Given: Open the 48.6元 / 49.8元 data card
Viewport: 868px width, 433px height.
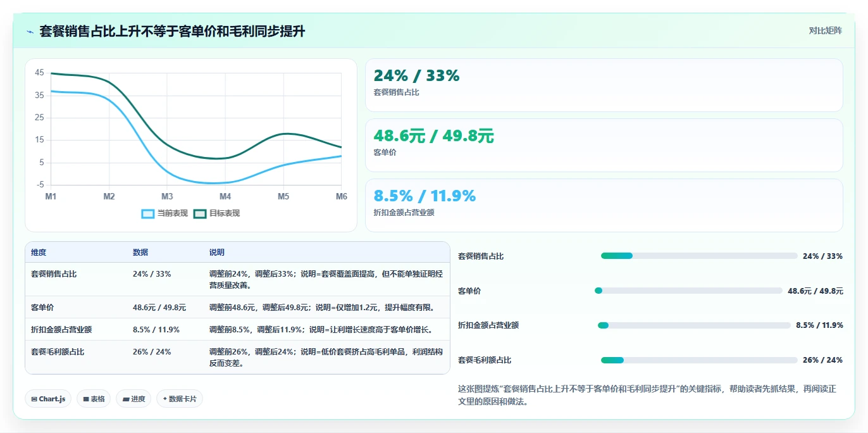Looking at the screenshot, I should click(604, 145).
